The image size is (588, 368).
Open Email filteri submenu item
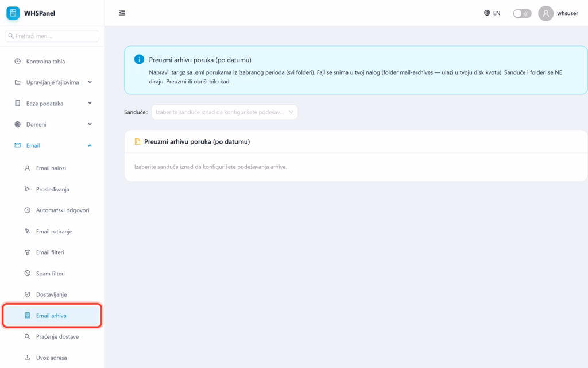pyautogui.click(x=52, y=252)
